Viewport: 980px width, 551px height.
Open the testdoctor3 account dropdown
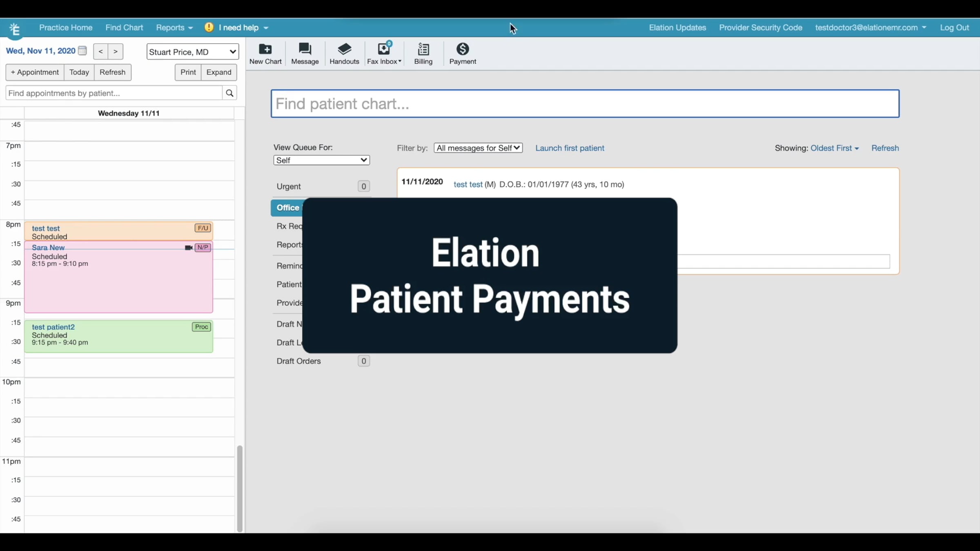tap(871, 27)
